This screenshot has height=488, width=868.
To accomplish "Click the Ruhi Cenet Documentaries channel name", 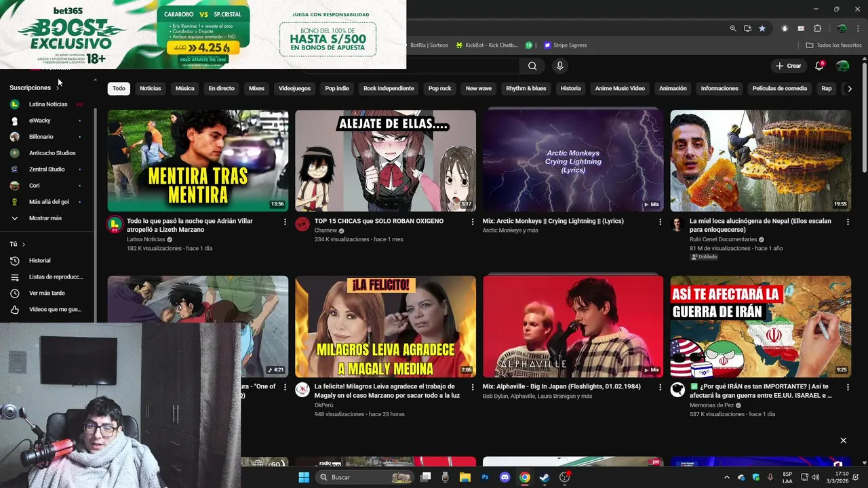I will click(723, 240).
